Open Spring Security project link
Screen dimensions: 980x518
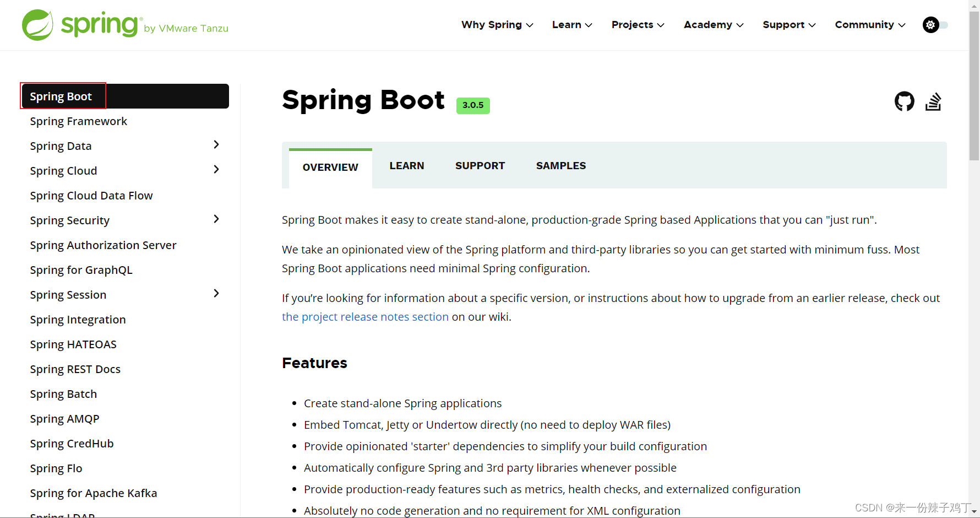[70, 220]
